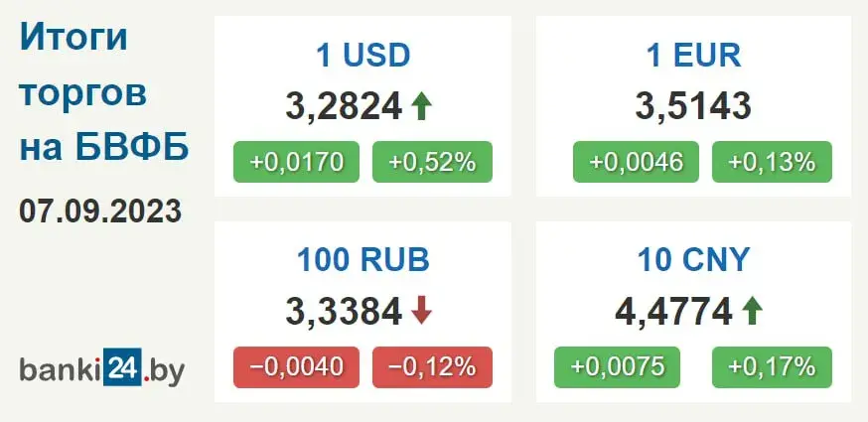Click the USD rate value 3,2824
Screen dimensions: 868x422
point(344,106)
